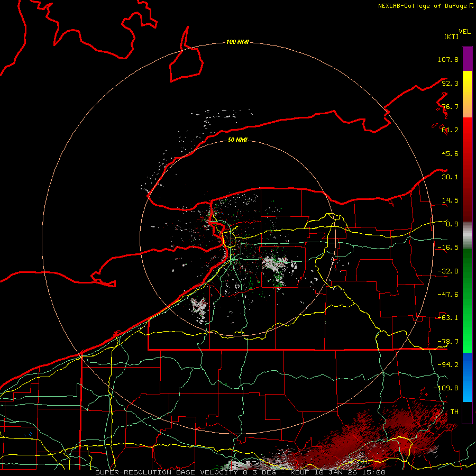Click the gray radar echo cluster southwest of center
This screenshot has height=476, width=476.
pyautogui.click(x=199, y=309)
